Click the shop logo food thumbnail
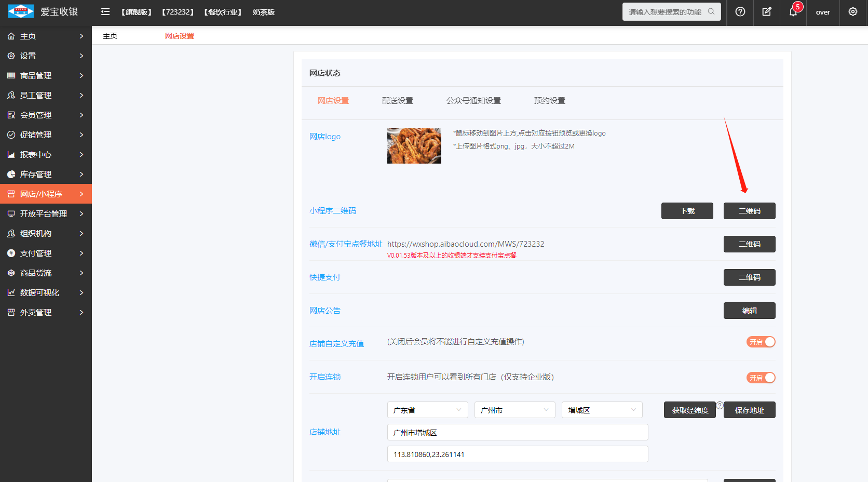Screen dimensions: 868x482 pos(414,146)
